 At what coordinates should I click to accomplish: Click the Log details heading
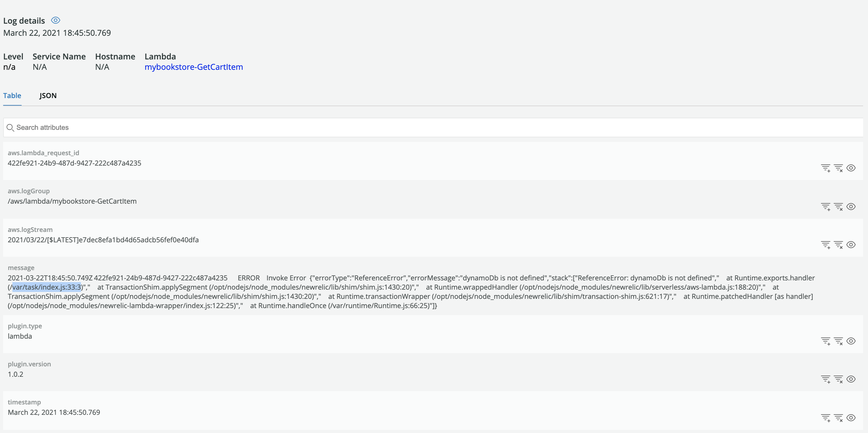pyautogui.click(x=24, y=20)
